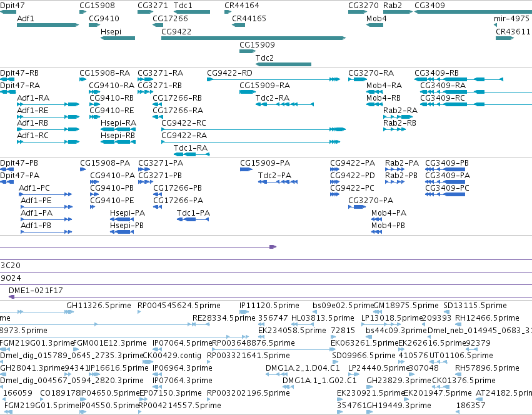Screen dimensions: 532x415
Task: Click the RP003202196.5prime EST label
Action: (248, 393)
